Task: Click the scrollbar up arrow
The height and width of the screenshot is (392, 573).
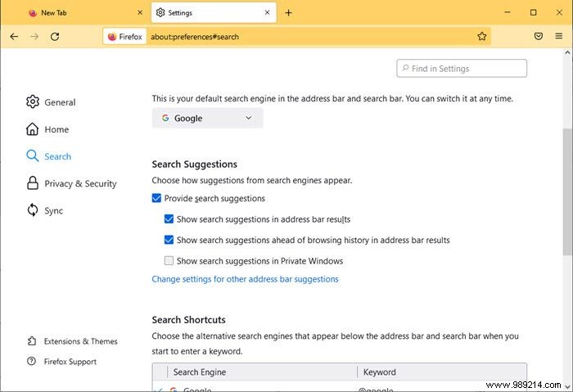Action: 567,52
